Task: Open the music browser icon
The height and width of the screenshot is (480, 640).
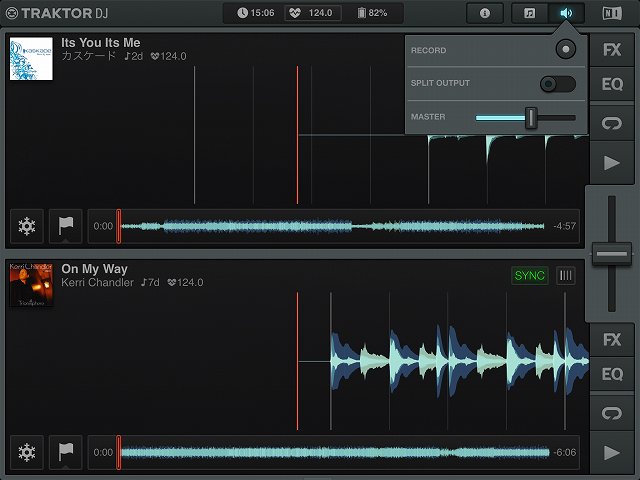Action: [x=530, y=13]
